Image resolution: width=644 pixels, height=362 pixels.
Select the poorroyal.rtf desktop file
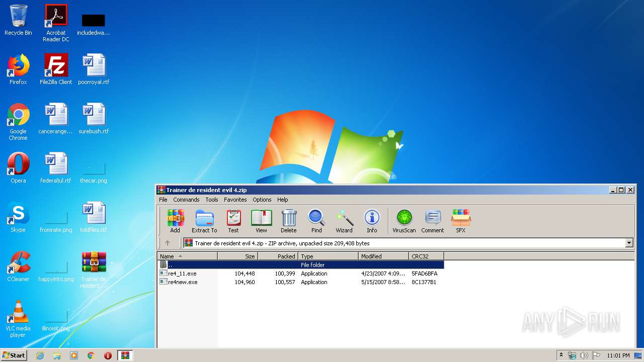point(94,69)
